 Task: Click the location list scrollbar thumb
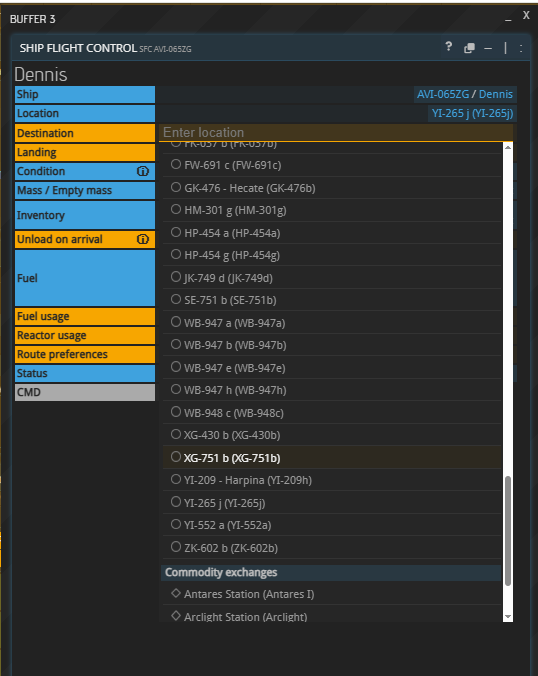coord(508,531)
